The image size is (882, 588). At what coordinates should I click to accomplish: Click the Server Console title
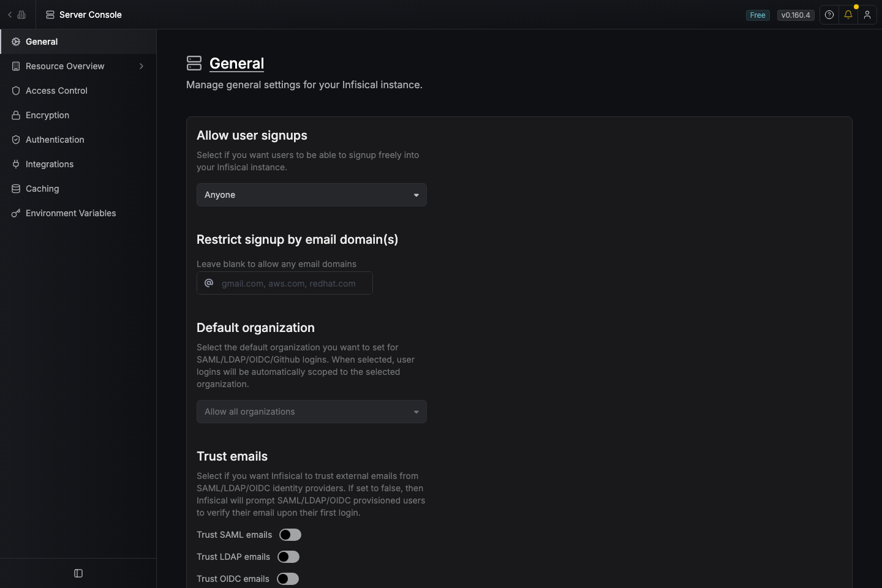tap(91, 15)
